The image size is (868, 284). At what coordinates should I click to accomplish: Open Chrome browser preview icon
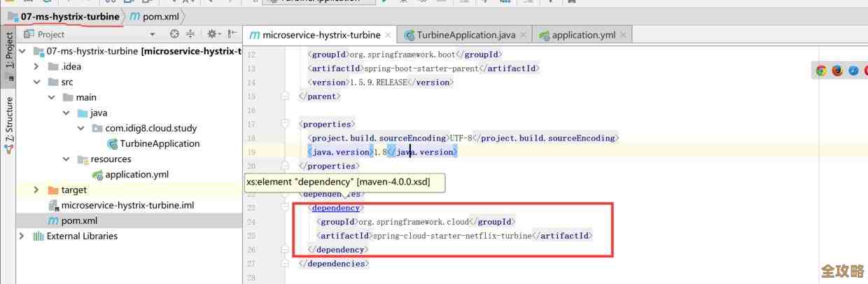pos(821,71)
